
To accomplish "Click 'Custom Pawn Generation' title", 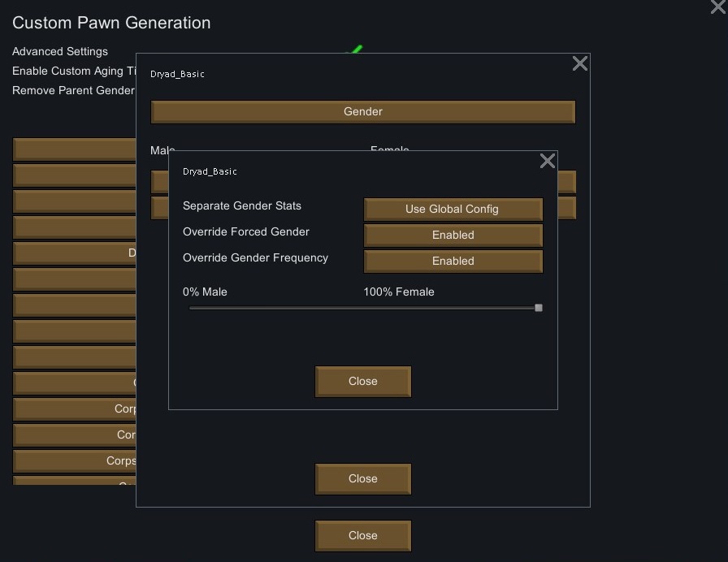I will point(111,23).
